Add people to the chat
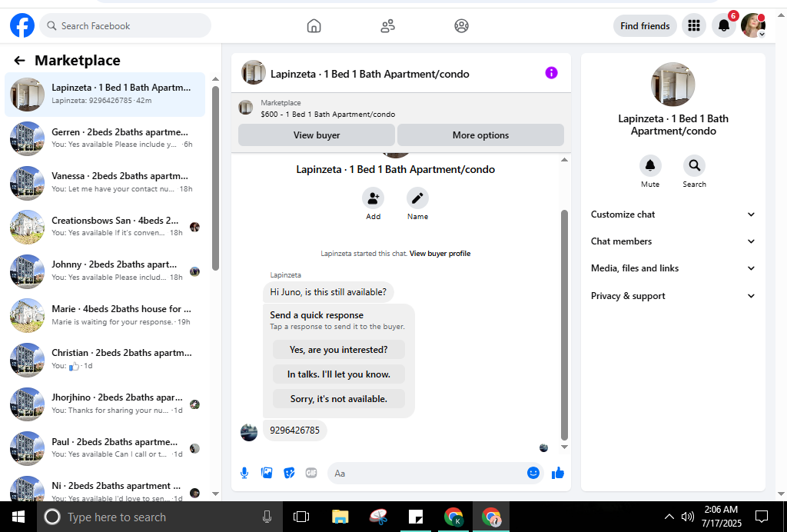This screenshot has height=532, width=787. [x=373, y=199]
